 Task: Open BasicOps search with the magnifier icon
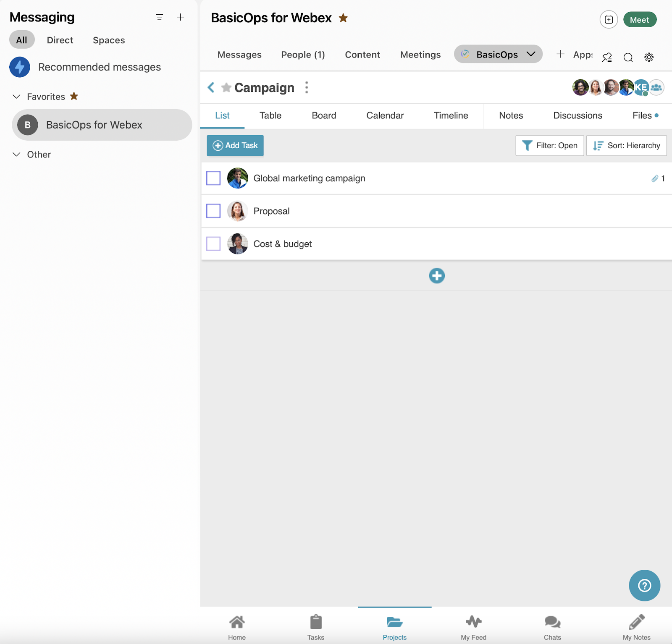point(628,57)
